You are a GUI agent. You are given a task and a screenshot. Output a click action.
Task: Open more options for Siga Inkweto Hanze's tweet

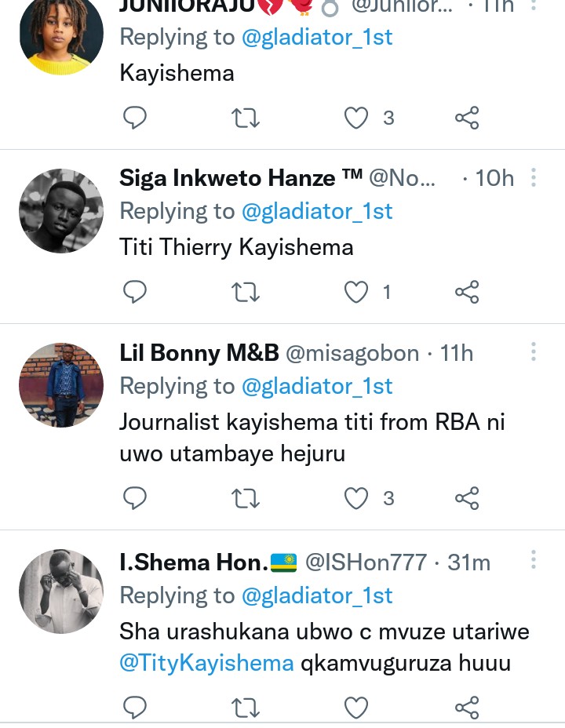click(x=534, y=178)
